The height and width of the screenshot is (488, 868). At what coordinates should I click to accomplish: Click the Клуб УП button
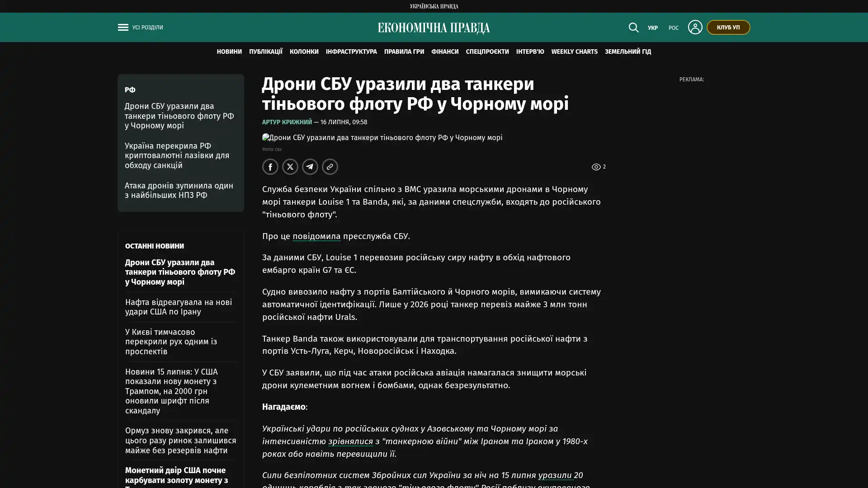[x=728, y=28]
